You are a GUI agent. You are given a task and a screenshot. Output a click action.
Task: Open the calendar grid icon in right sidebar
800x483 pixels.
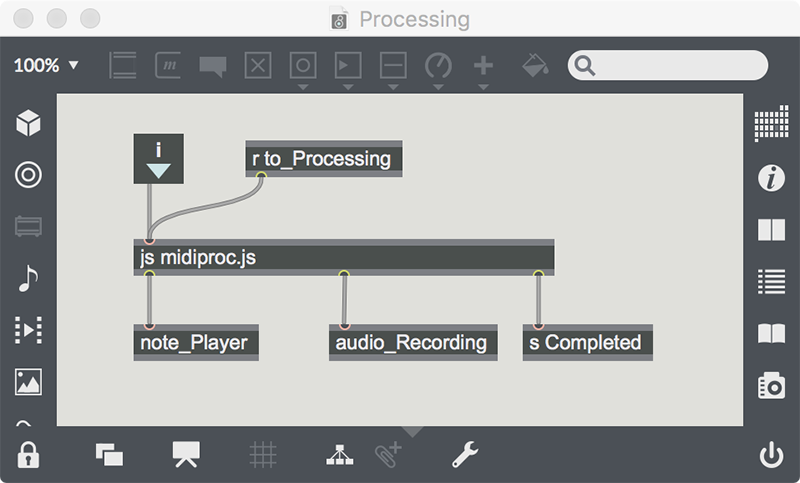click(771, 123)
